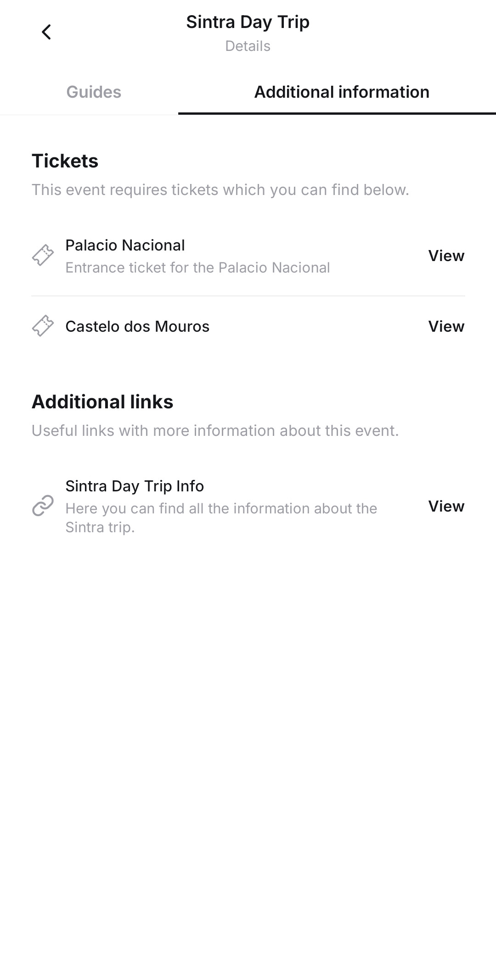Select the Additional information tab
The height and width of the screenshot is (980, 496).
pos(342,92)
